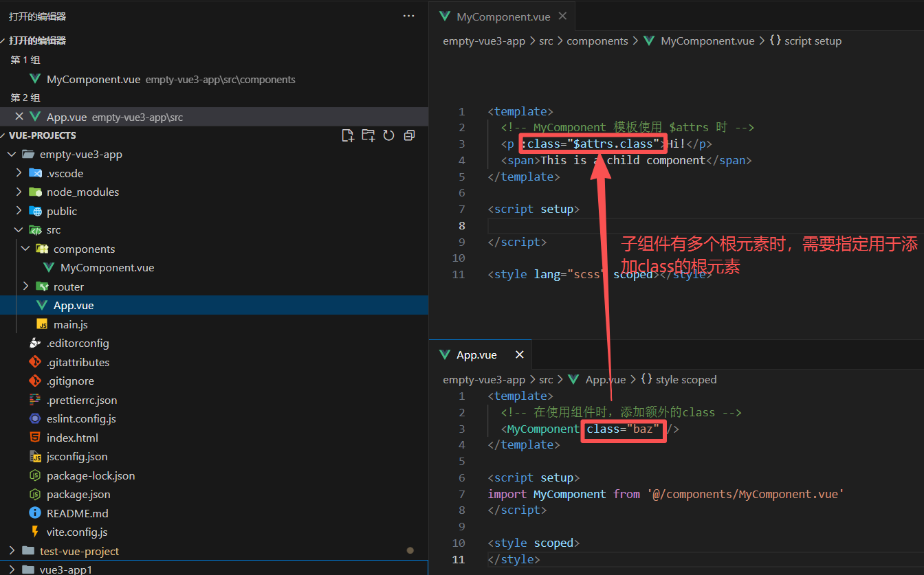The image size is (924, 575).
Task: Click 'src' breadcrumb in App.vue editor
Action: coord(546,379)
